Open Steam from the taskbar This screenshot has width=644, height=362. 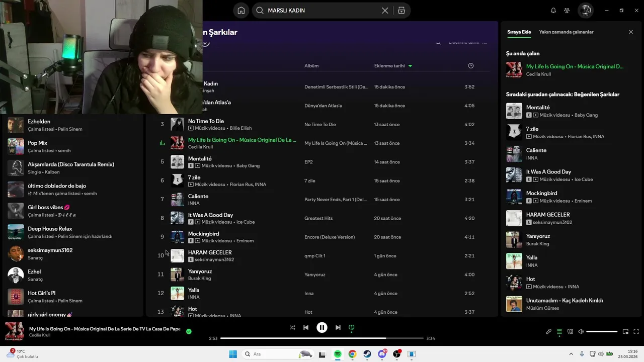point(367,354)
